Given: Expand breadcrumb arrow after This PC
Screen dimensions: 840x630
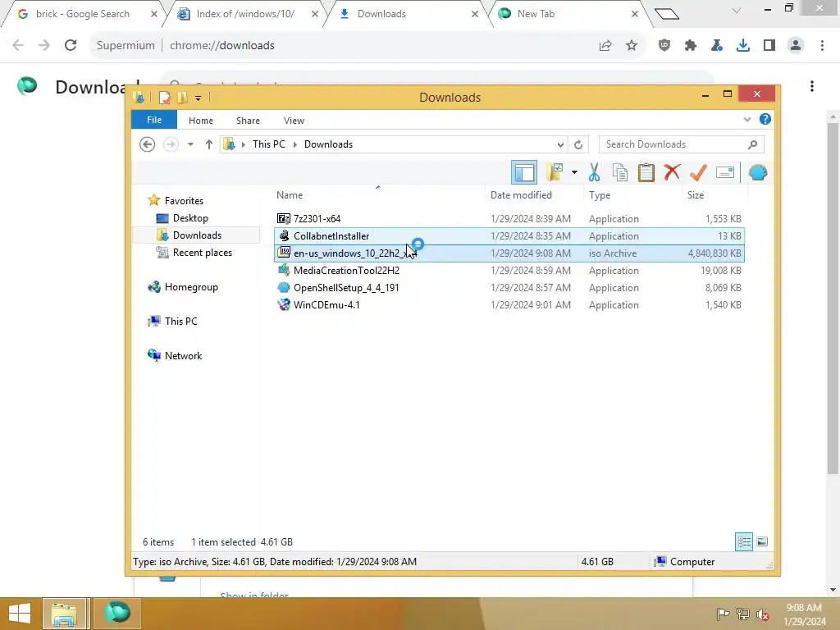Looking at the screenshot, I should (x=294, y=144).
